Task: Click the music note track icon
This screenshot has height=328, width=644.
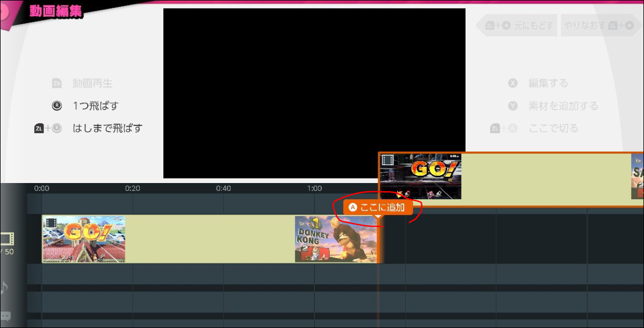Action: point(4,287)
